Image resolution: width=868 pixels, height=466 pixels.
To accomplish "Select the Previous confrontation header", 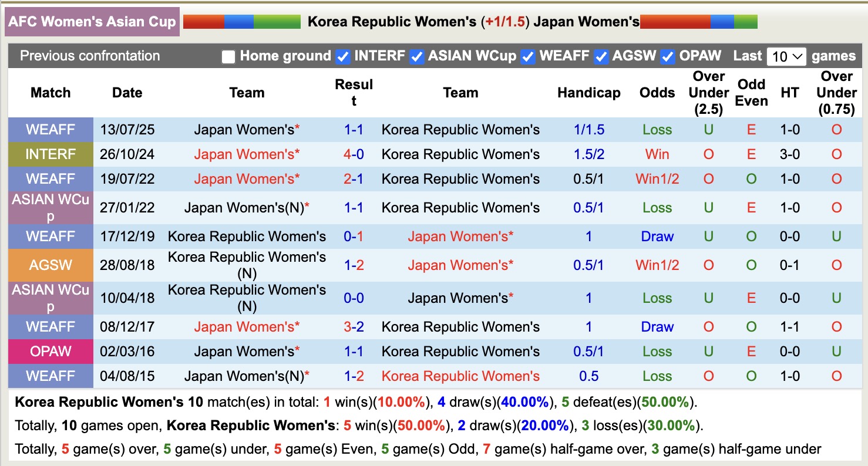I will coord(90,56).
